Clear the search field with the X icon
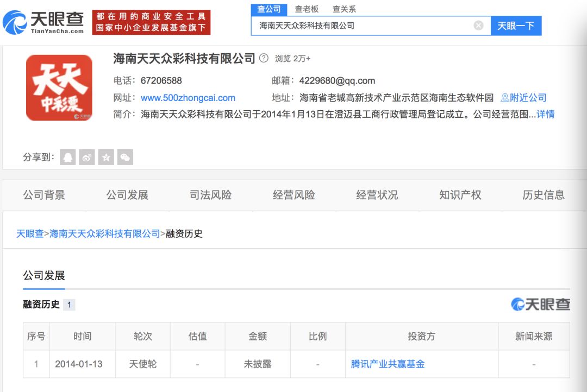 [x=478, y=26]
